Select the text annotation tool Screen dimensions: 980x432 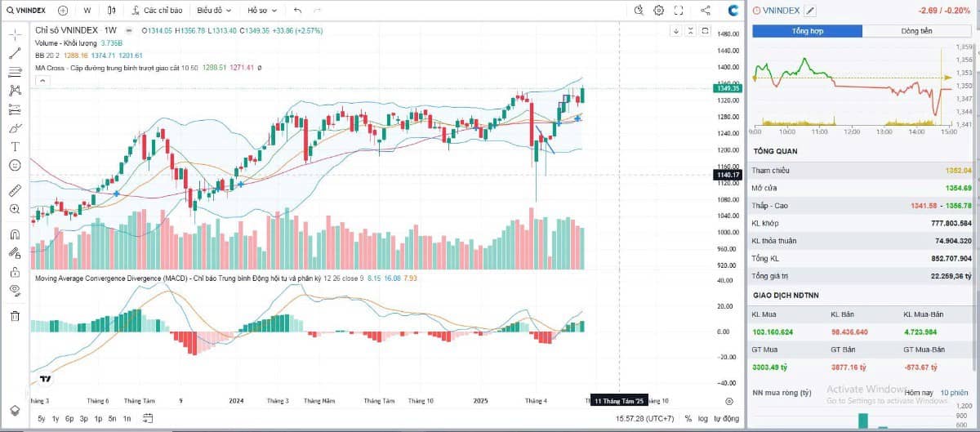15,146
